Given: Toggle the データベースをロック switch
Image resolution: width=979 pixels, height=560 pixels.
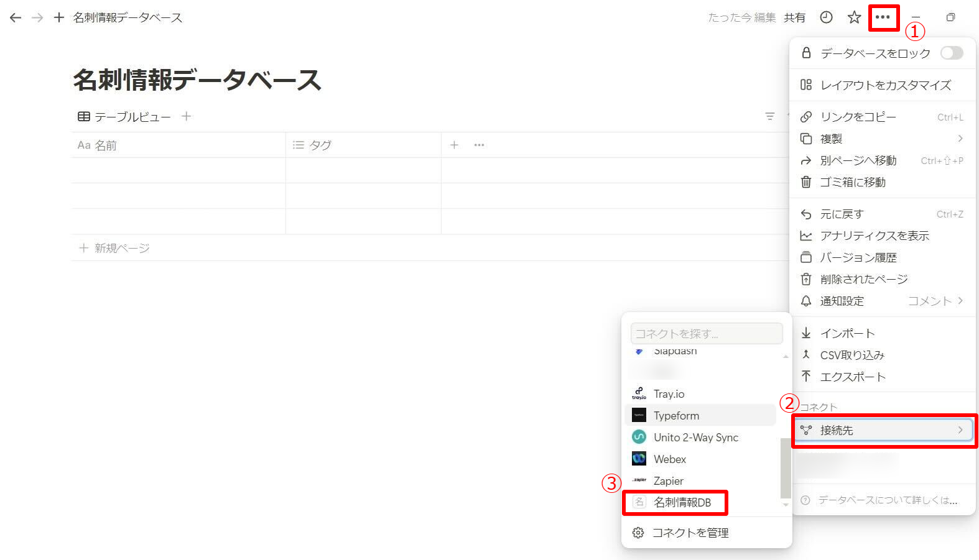Looking at the screenshot, I should point(951,53).
